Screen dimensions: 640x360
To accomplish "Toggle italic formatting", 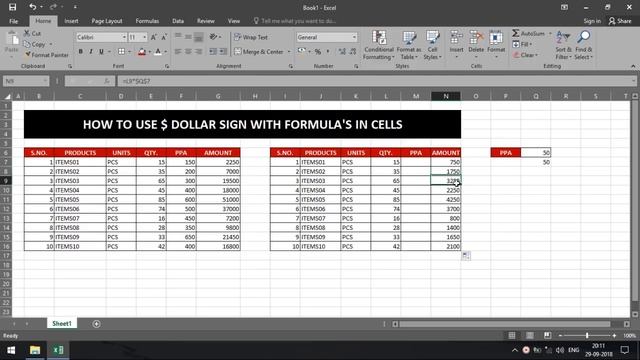I will (91, 52).
